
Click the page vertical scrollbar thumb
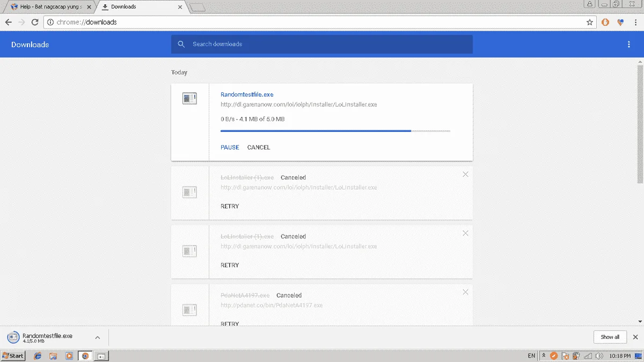pyautogui.click(x=640, y=123)
